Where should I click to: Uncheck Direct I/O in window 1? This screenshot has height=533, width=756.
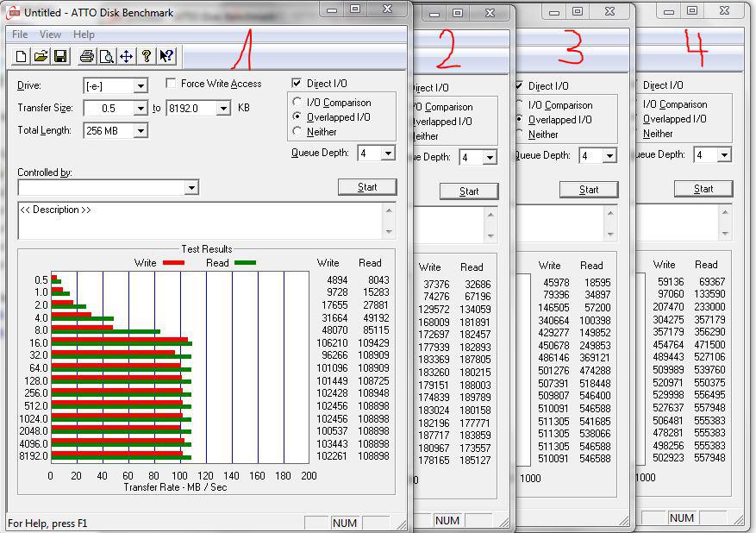coord(297,83)
